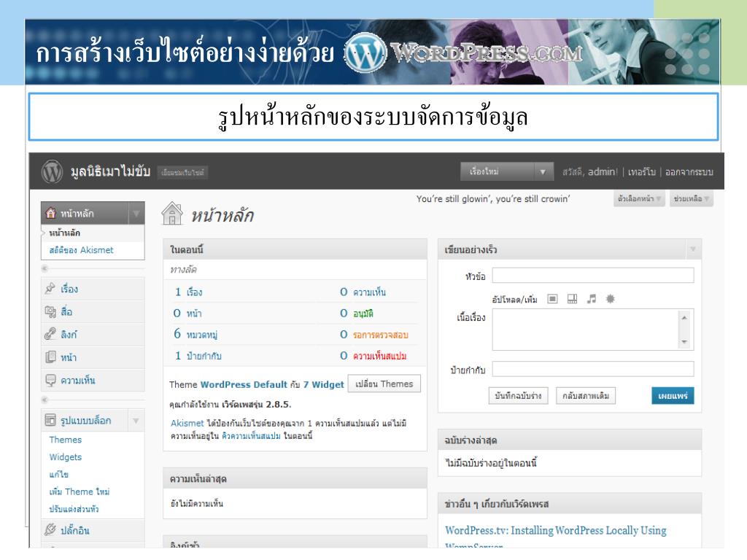Click the หัวข้อ title input field

(593, 275)
